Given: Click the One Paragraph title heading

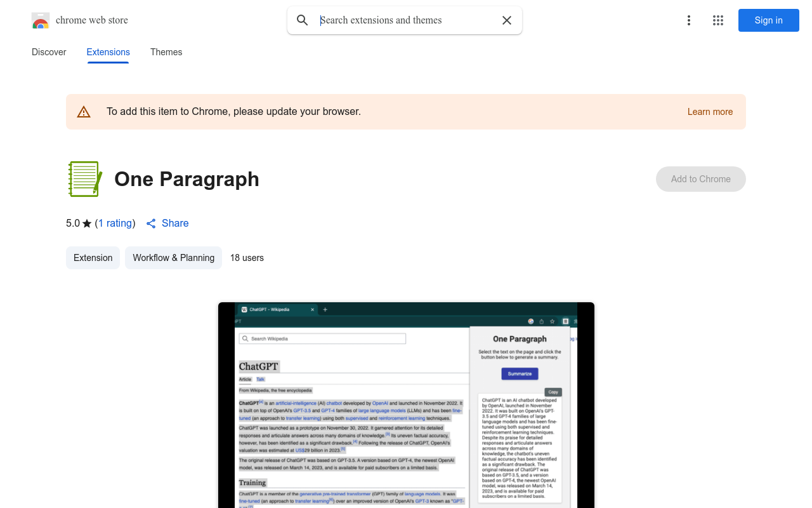Looking at the screenshot, I should pyautogui.click(x=187, y=179).
